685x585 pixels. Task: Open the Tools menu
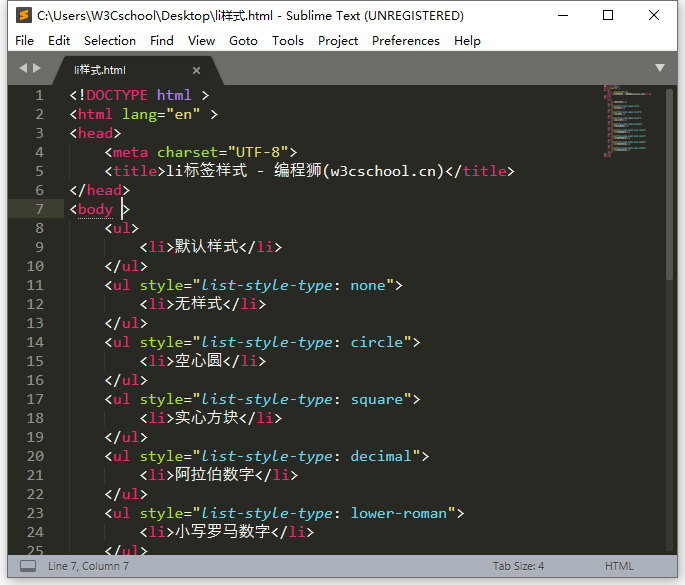[x=287, y=41]
